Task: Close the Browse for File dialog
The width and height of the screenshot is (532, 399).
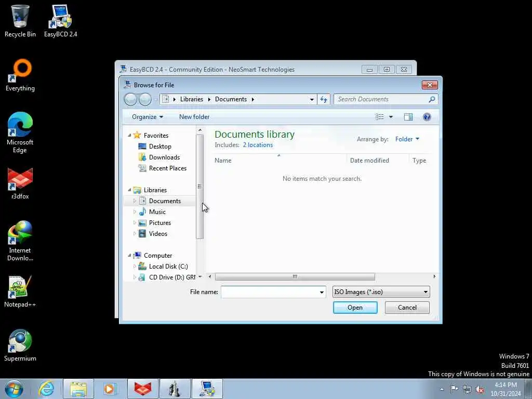Action: [430, 85]
